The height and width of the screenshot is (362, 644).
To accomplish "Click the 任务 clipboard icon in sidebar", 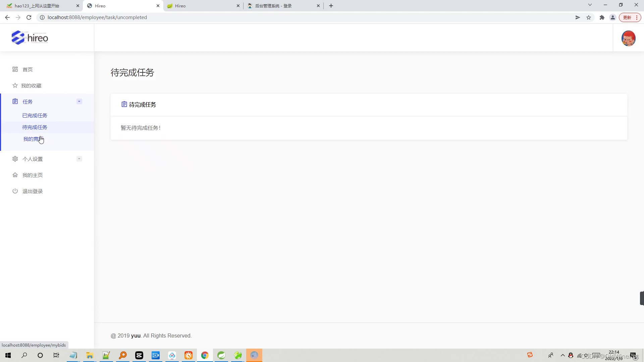I will click(15, 102).
